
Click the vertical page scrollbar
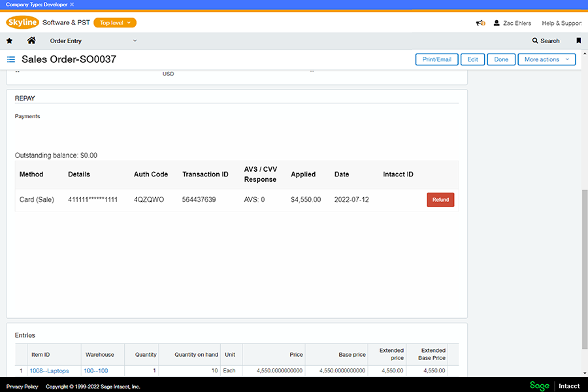coord(584,268)
